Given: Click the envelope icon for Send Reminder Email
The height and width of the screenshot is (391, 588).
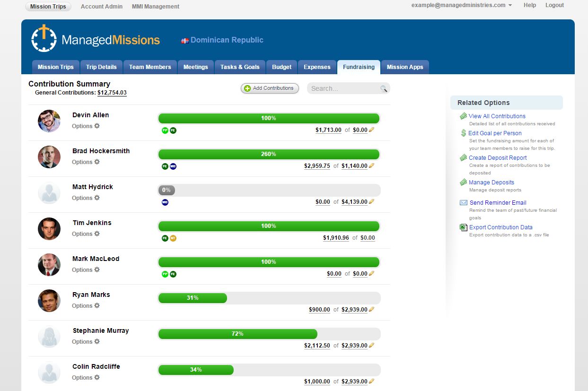Looking at the screenshot, I should (463, 202).
